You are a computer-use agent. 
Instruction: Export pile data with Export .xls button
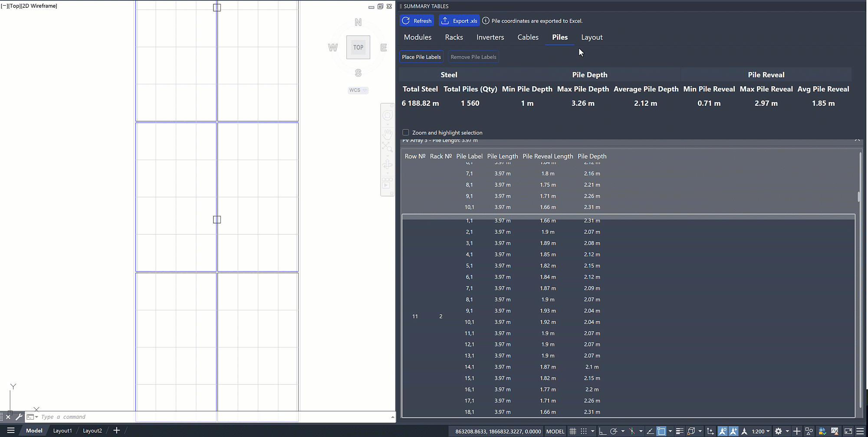459,20
